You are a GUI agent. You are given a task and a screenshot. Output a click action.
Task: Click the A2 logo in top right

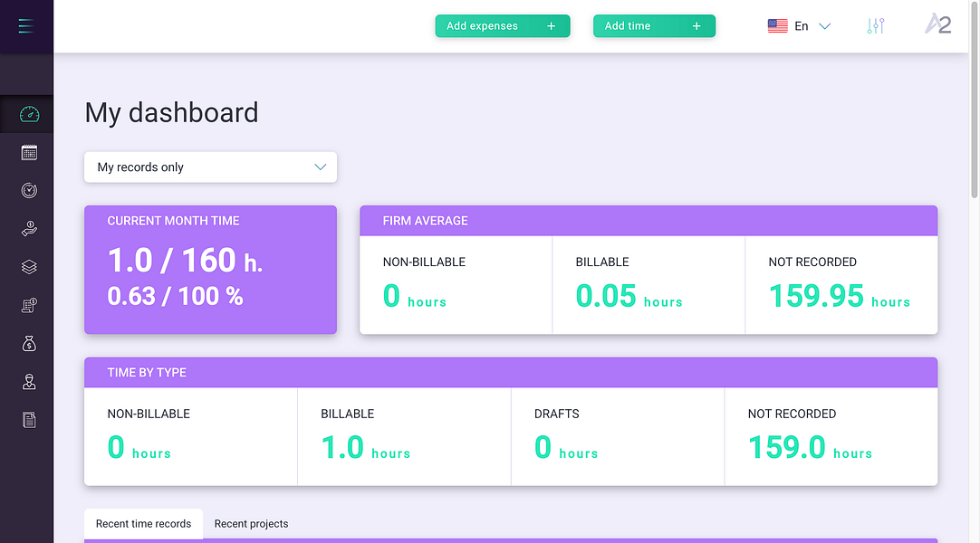coord(938,24)
